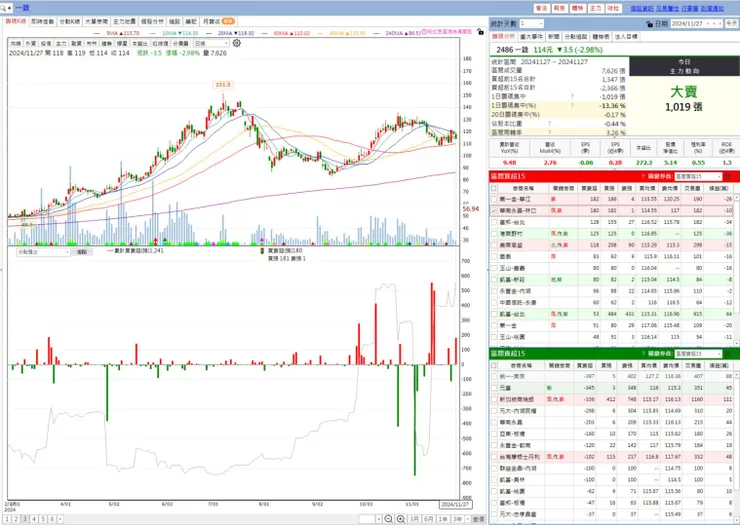The image size is (740, 525).
Task: Expand page layout dropdown after button 6
Action: [x=60, y=519]
